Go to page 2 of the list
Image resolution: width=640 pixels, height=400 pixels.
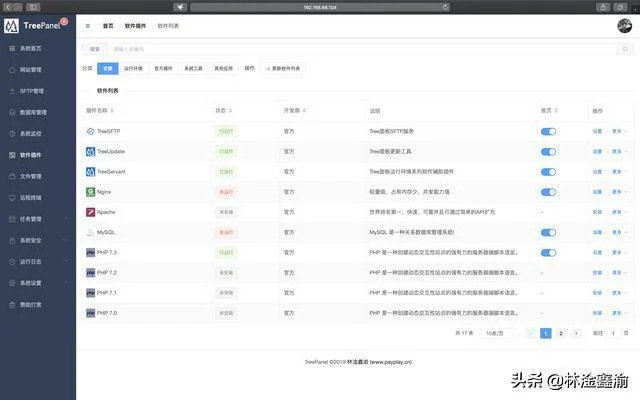coord(561,333)
